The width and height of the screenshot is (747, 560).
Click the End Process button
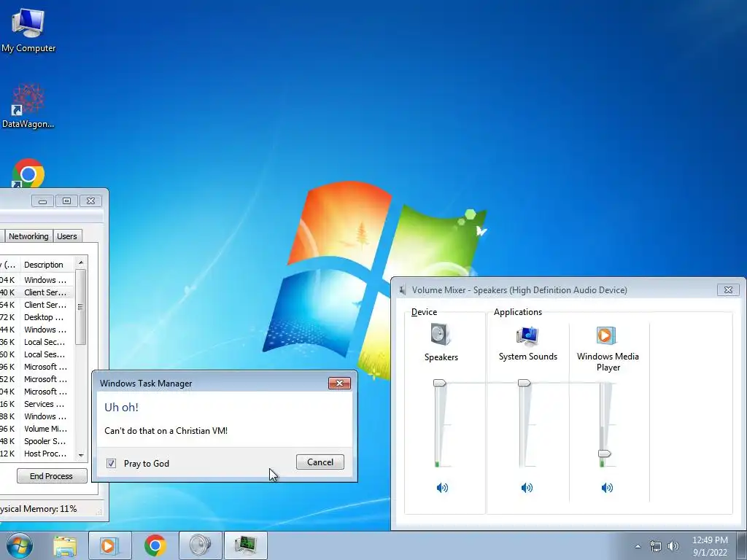[52, 475]
